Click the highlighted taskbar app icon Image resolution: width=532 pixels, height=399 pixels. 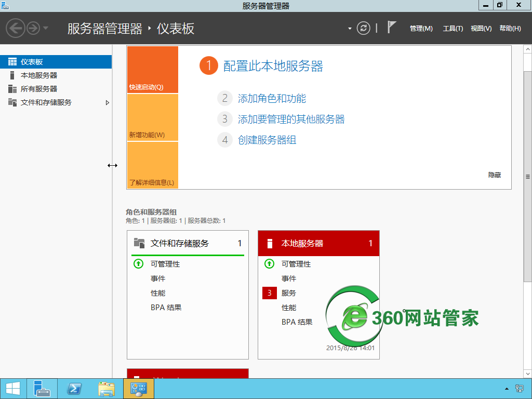[x=139, y=389]
